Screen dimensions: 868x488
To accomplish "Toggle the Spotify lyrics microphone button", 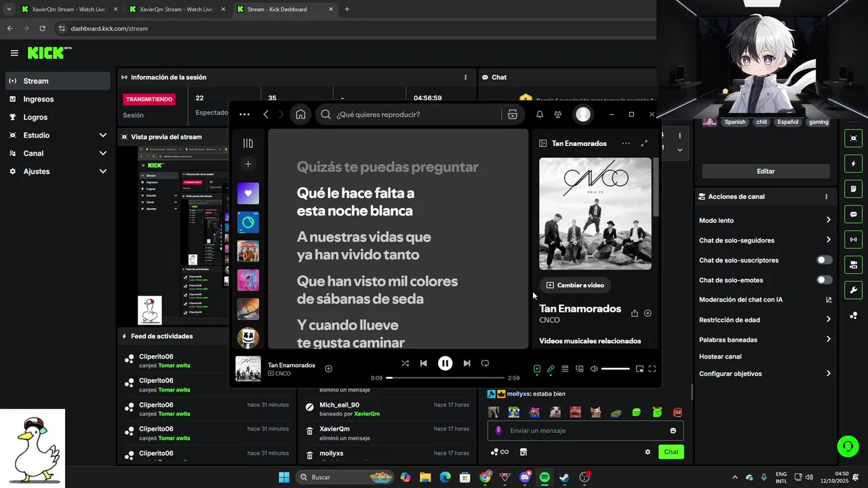I will (x=551, y=369).
